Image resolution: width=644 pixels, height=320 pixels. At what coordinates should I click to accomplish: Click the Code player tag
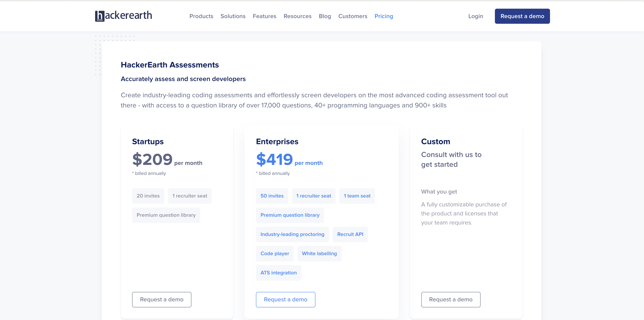[274, 253]
